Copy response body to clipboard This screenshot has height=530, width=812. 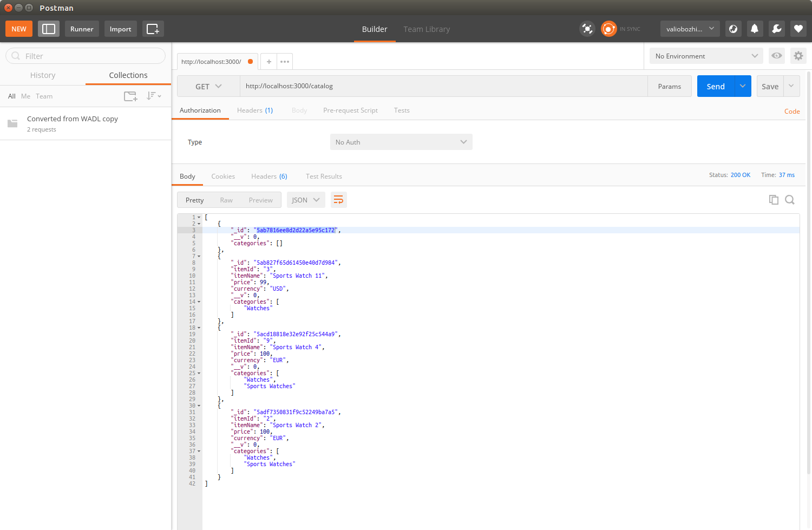click(774, 200)
